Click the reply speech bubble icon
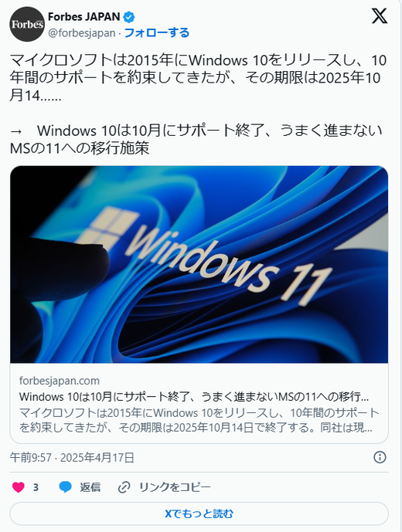The height and width of the screenshot is (532, 402). pyautogui.click(x=65, y=487)
